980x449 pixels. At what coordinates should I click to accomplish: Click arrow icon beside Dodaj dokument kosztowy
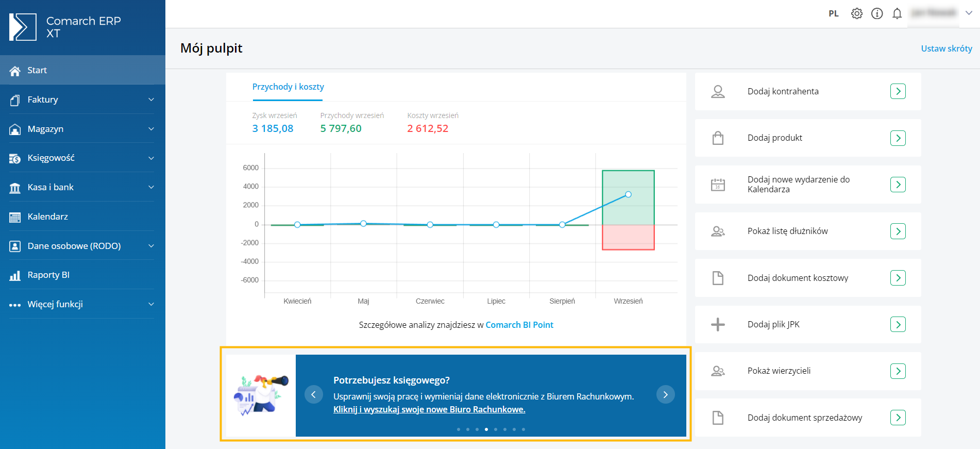pos(898,278)
